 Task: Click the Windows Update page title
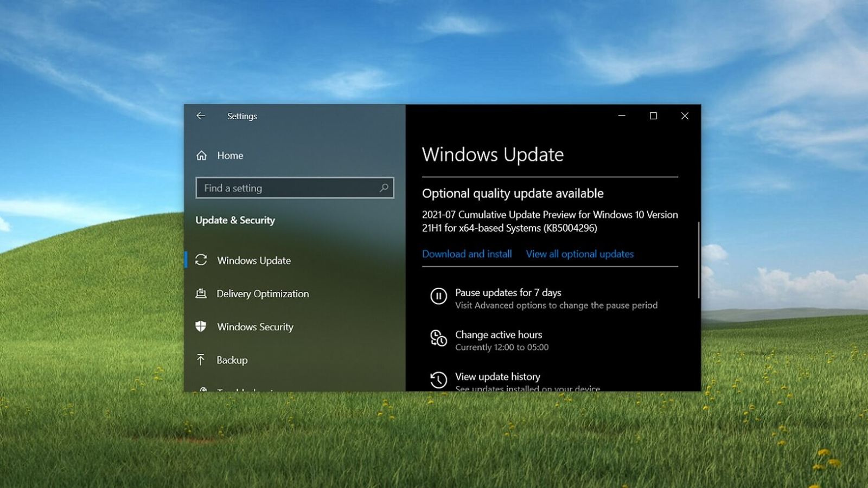[493, 155]
